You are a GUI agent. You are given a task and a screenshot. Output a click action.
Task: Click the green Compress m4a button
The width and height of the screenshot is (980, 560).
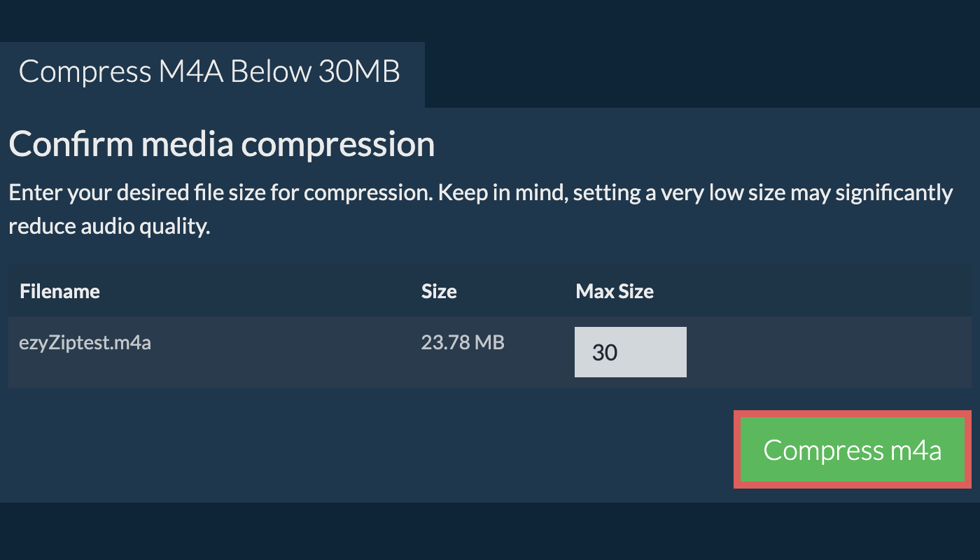[852, 449]
